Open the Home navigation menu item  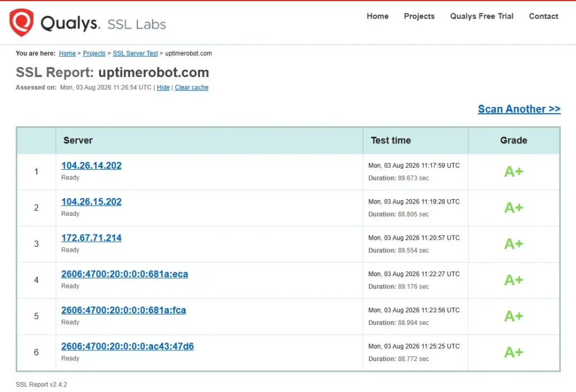(377, 16)
